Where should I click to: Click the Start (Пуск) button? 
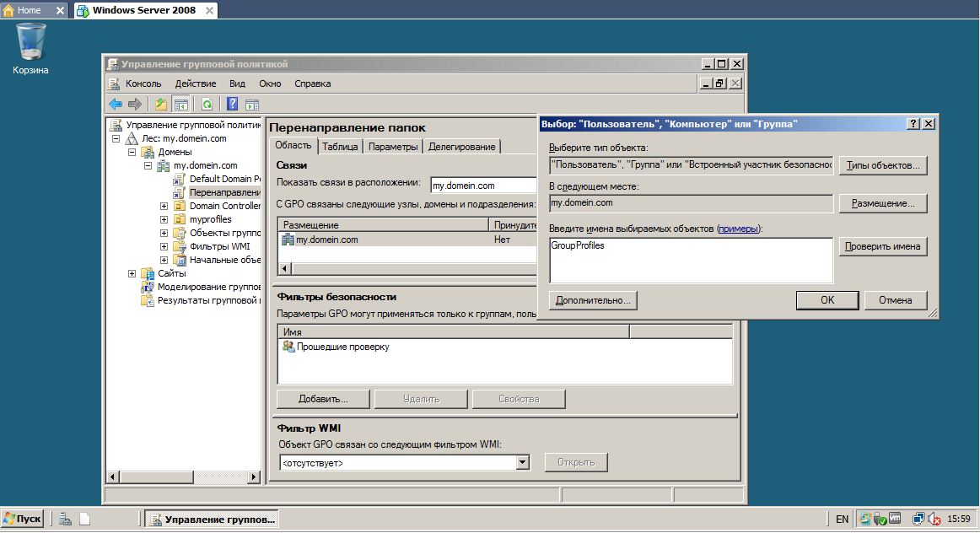pos(23,519)
